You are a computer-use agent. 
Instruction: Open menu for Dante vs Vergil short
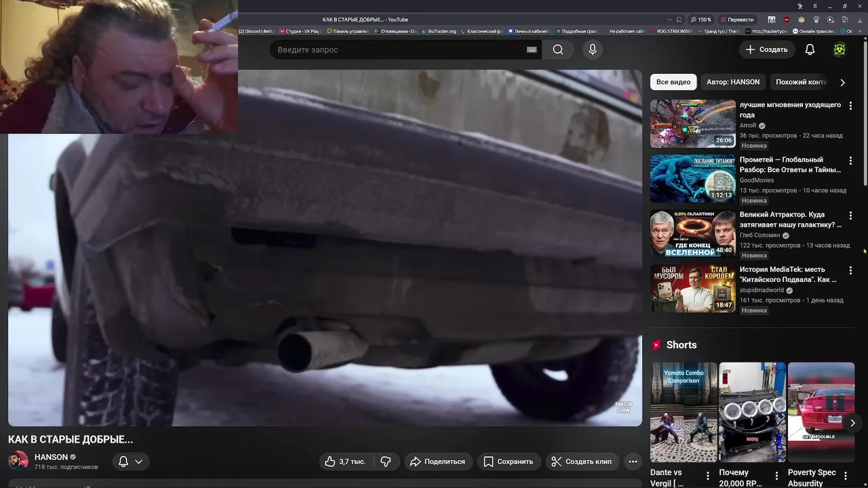point(708,476)
